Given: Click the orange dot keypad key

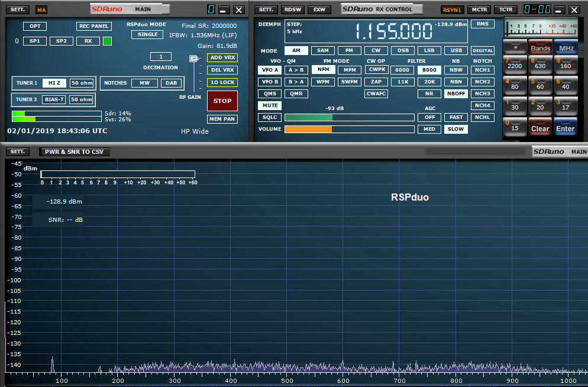Looking at the screenshot, I should click(x=515, y=47).
